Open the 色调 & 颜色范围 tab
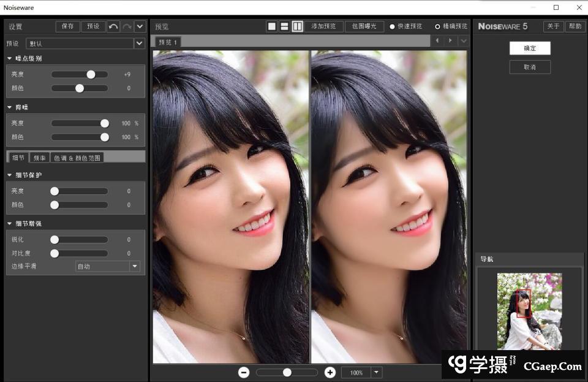Screen dimensions: 588x382 pos(77,158)
